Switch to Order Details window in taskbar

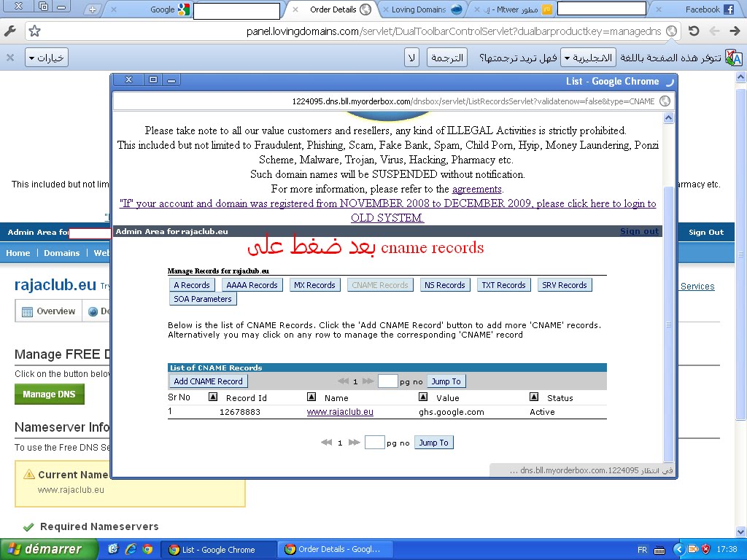point(337,549)
